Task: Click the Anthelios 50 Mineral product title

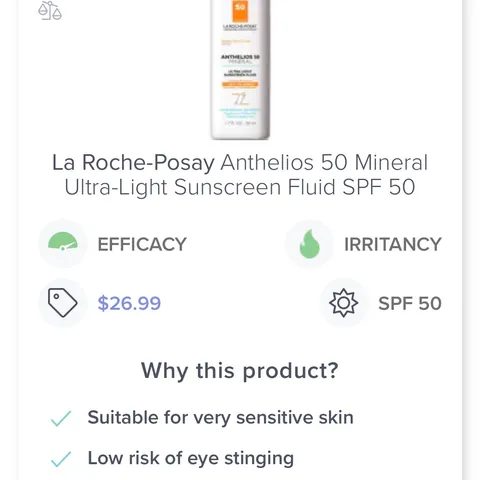Action: pyautogui.click(x=324, y=163)
